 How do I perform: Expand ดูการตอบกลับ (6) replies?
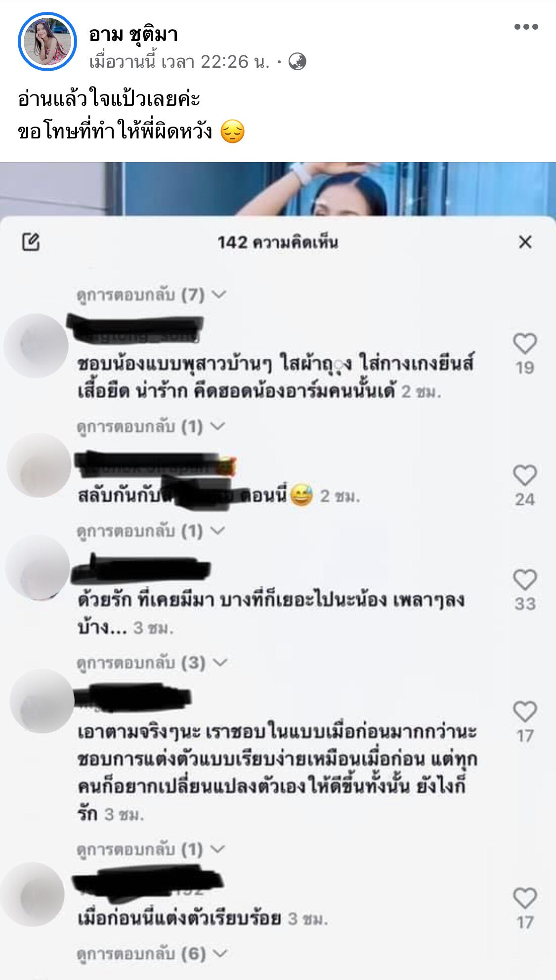(x=152, y=953)
